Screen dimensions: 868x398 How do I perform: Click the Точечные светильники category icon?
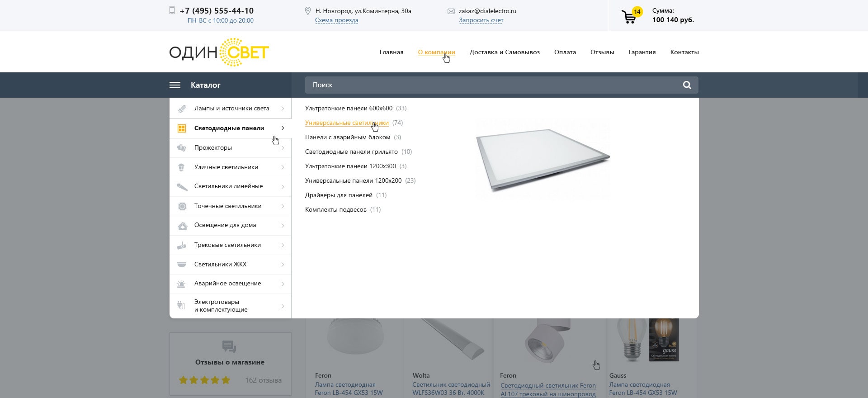point(182,206)
